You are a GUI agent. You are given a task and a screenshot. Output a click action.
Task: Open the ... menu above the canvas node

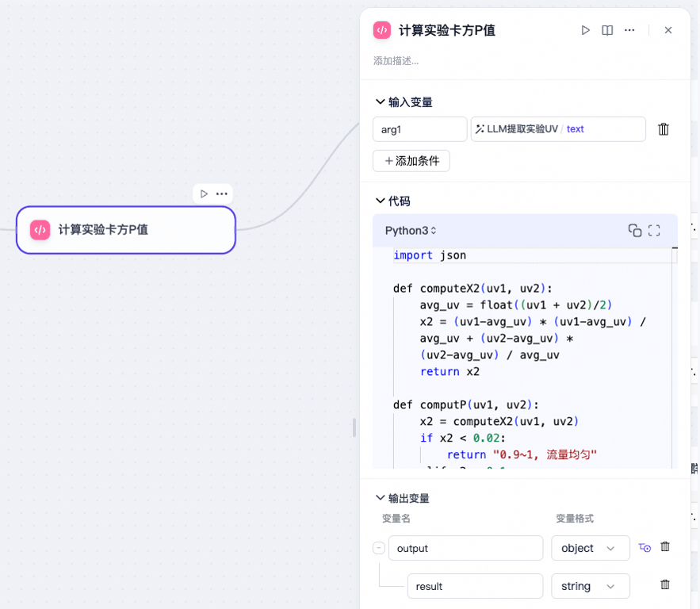221,193
